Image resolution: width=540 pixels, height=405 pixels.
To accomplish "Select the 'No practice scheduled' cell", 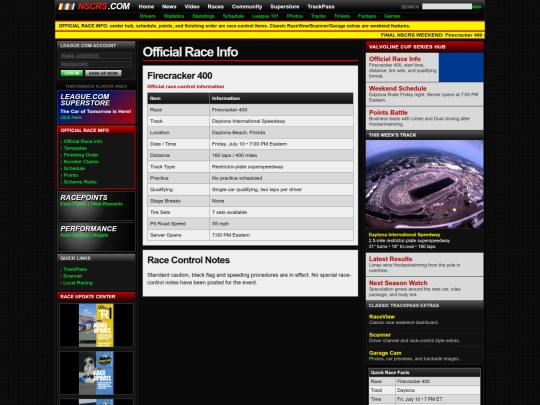I will pyautogui.click(x=281, y=178).
